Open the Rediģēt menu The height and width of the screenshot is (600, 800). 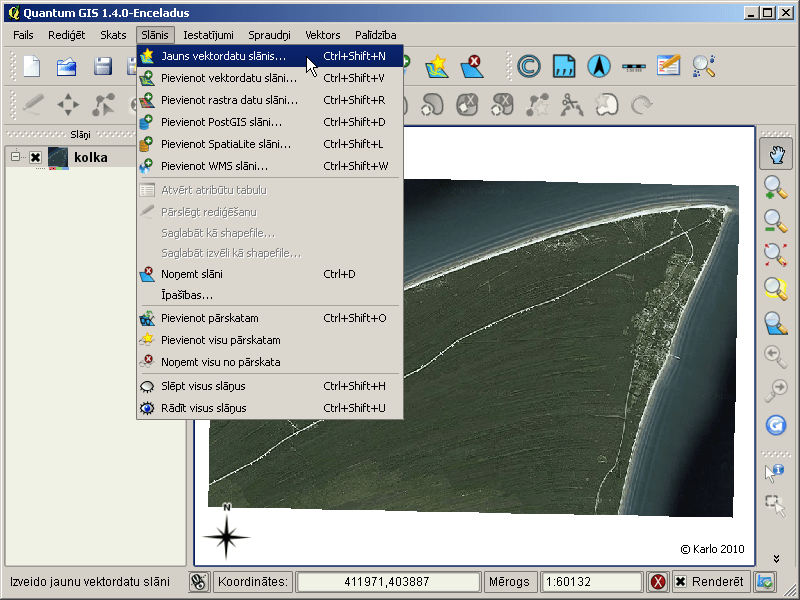pyautogui.click(x=66, y=35)
